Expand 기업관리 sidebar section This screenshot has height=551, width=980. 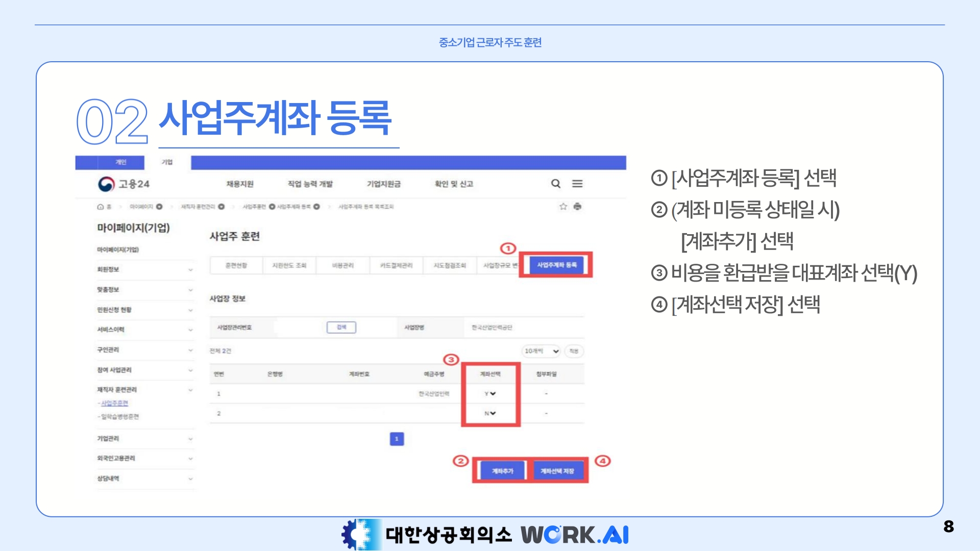coord(190,439)
